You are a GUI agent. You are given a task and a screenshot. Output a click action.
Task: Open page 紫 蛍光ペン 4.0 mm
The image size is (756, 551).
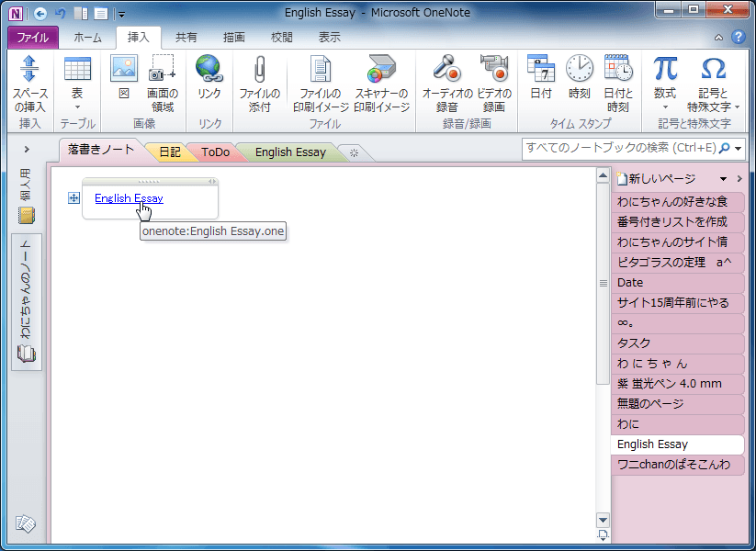(677, 384)
